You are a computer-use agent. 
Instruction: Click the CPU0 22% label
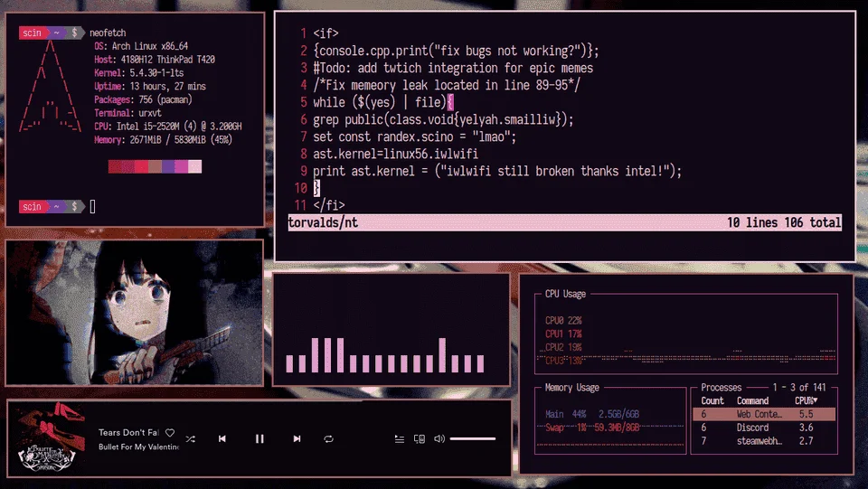tap(563, 320)
